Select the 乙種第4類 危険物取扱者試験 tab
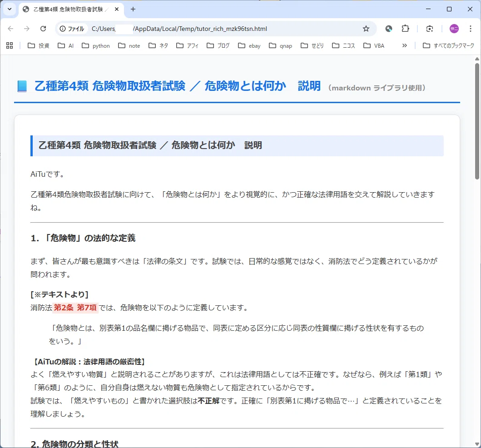Screen dimensions: 481x448 click(x=68, y=10)
